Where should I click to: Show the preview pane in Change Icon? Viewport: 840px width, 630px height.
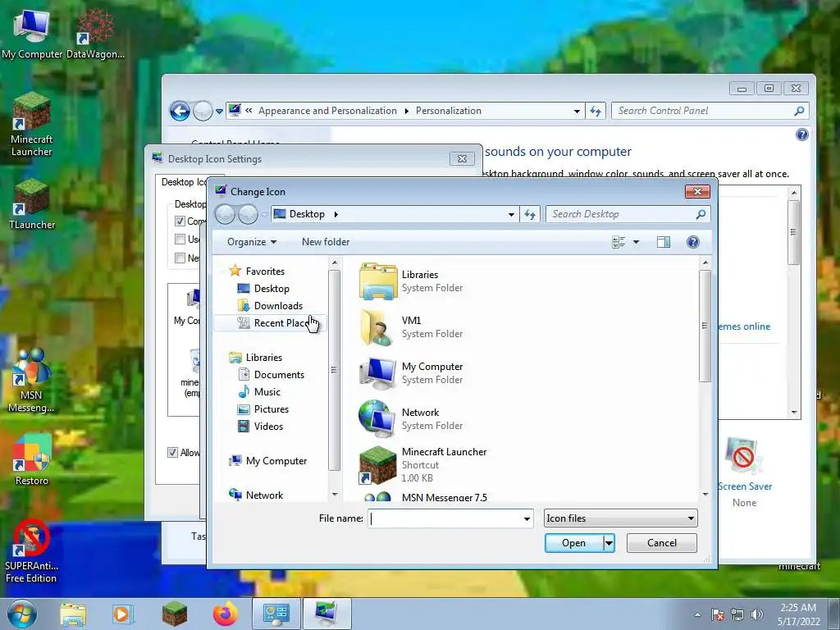(663, 242)
